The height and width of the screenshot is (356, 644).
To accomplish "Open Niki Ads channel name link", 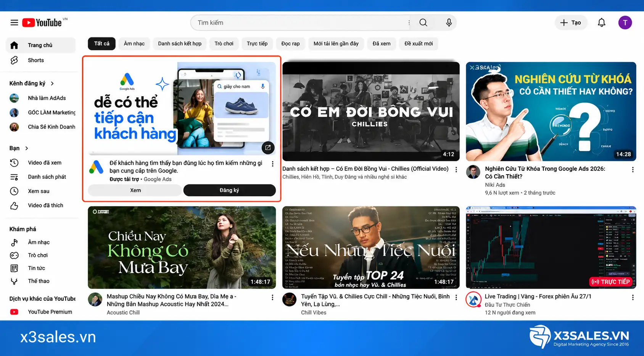I will (x=495, y=185).
